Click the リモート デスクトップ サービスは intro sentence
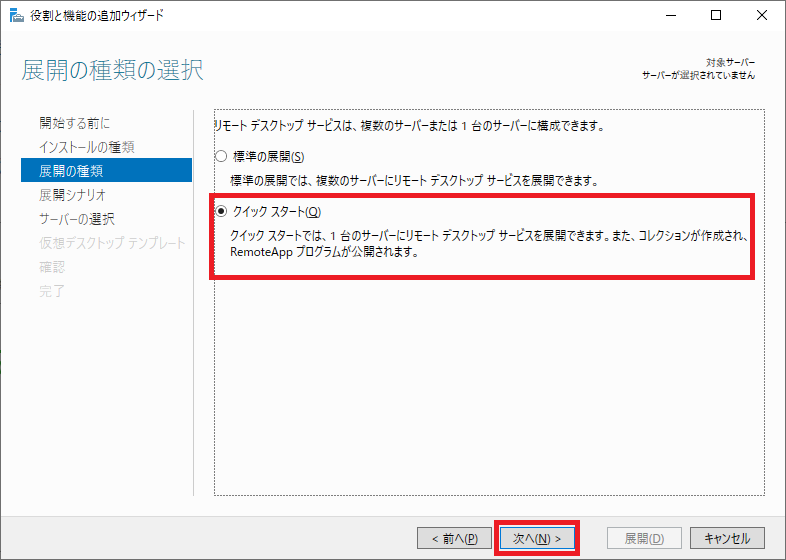The height and width of the screenshot is (560, 786). pyautogui.click(x=410, y=126)
